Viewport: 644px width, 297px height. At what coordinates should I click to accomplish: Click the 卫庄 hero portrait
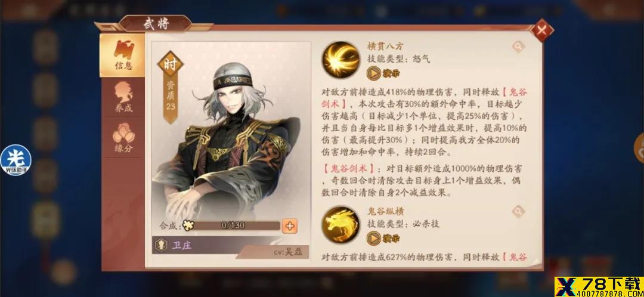(x=230, y=139)
